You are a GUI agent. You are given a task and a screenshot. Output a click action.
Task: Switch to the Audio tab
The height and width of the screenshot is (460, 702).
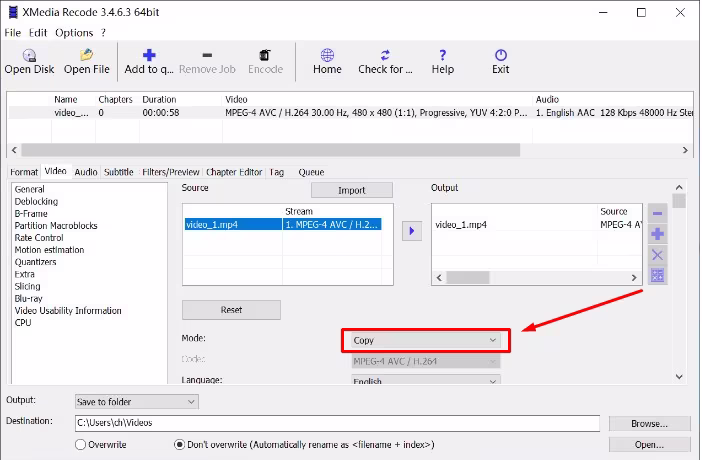coord(86,172)
